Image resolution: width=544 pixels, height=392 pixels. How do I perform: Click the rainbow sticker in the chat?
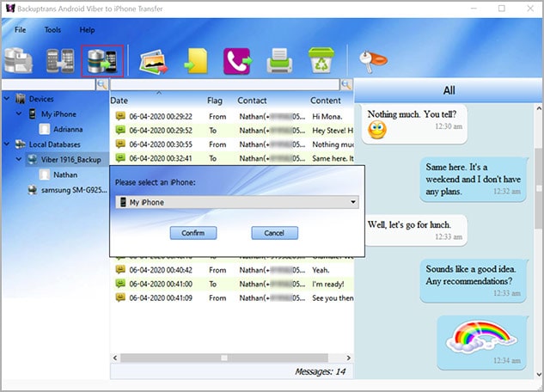(x=480, y=336)
